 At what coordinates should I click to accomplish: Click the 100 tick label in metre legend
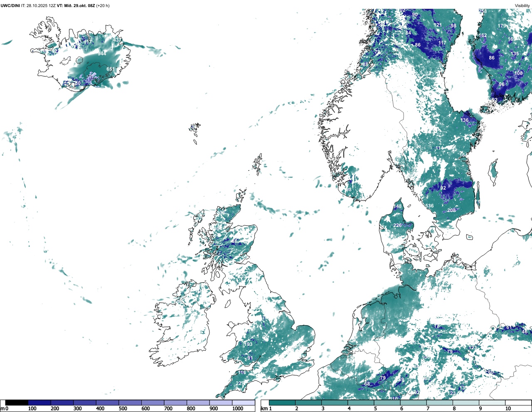coord(32,409)
